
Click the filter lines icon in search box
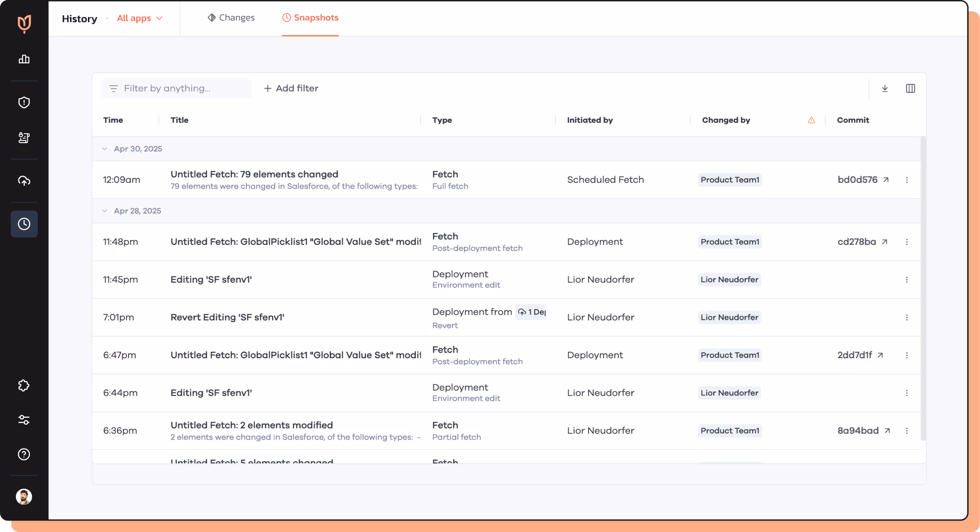pos(113,88)
